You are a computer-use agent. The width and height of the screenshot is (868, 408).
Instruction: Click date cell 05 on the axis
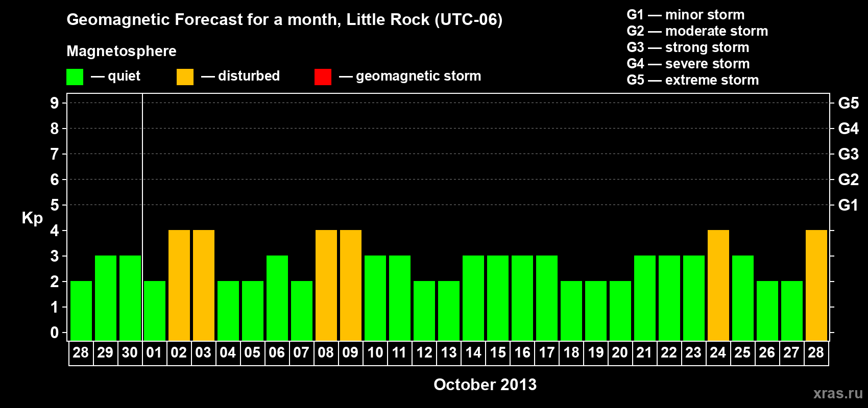pyautogui.click(x=252, y=353)
